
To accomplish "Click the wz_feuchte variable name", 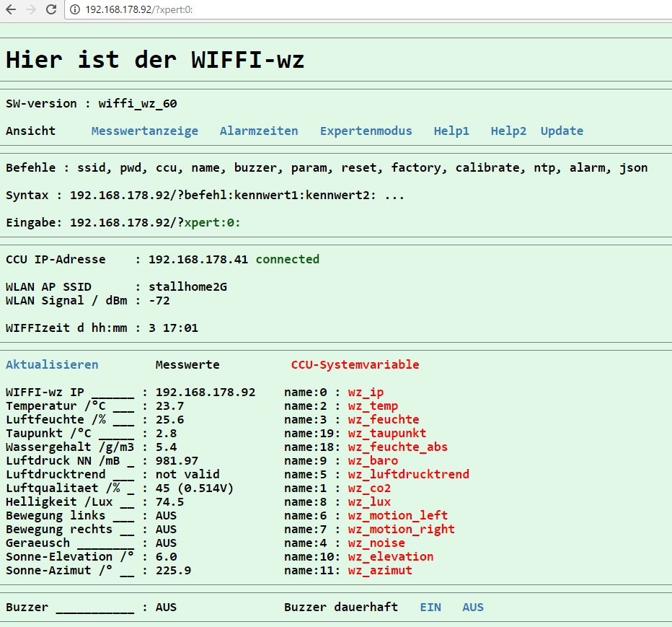I will tap(384, 419).
